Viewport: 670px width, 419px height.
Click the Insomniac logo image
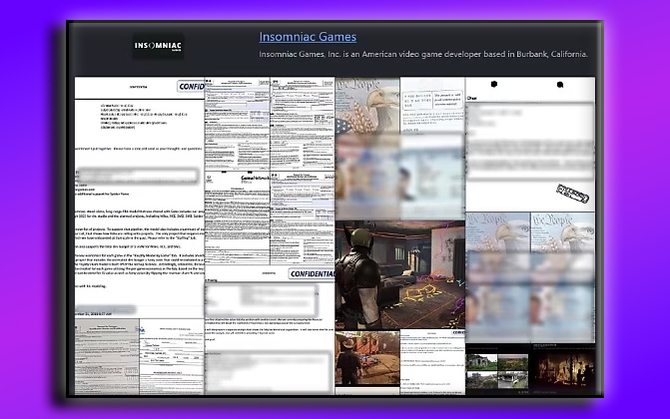(158, 46)
